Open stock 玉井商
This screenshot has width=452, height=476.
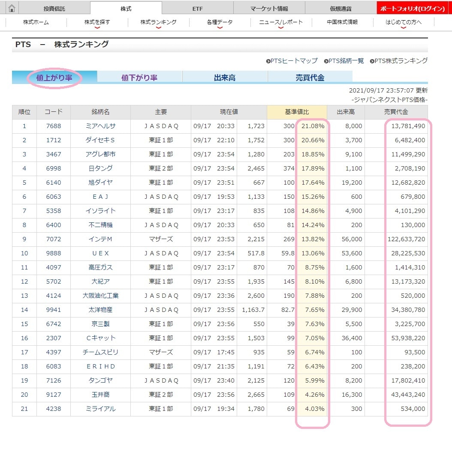click(x=100, y=395)
